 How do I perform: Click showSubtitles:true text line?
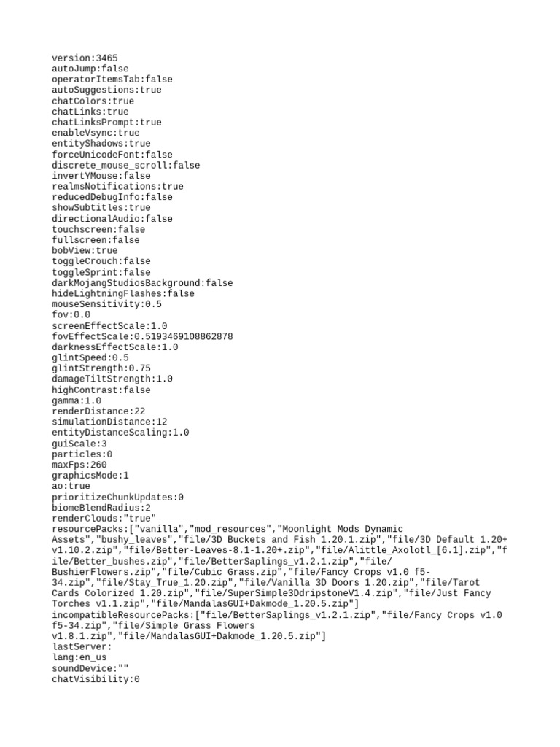tap(101, 208)
